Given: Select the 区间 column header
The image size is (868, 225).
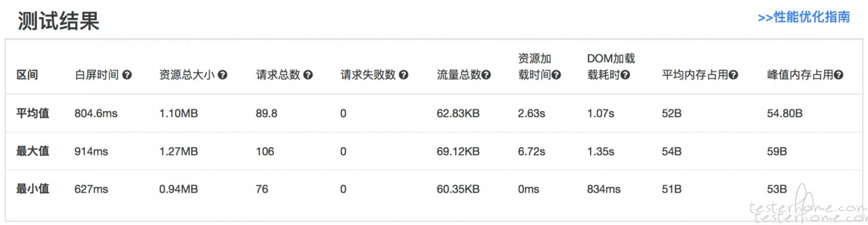Looking at the screenshot, I should pos(27,75).
